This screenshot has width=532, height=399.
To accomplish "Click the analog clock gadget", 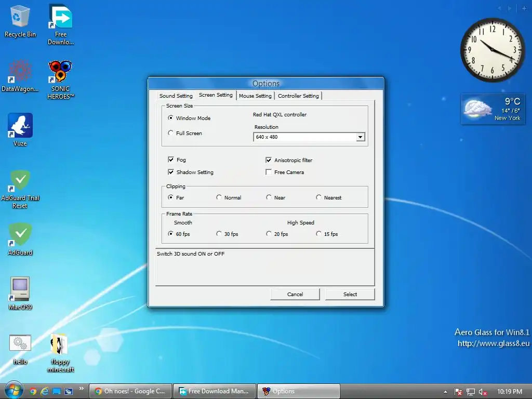I will pos(493,50).
